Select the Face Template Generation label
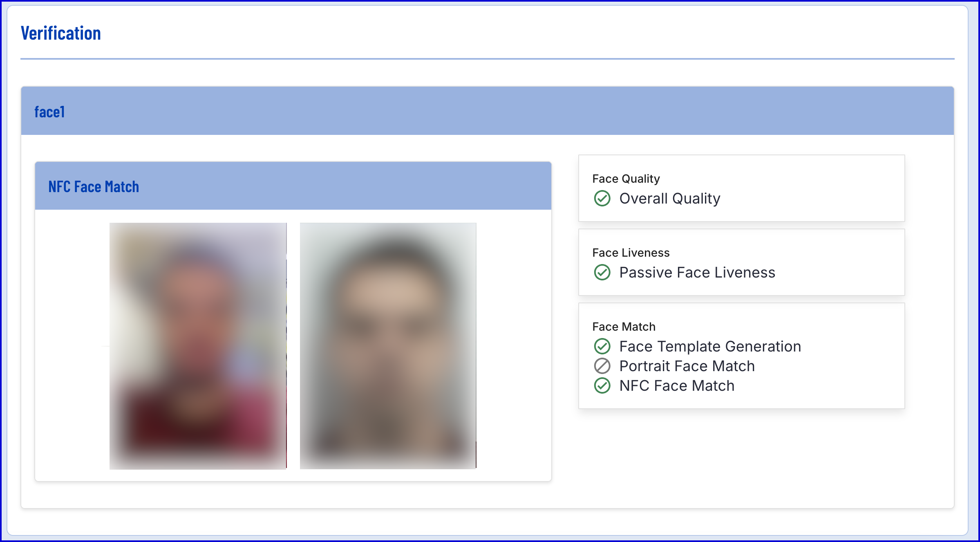980x542 pixels. coord(710,347)
